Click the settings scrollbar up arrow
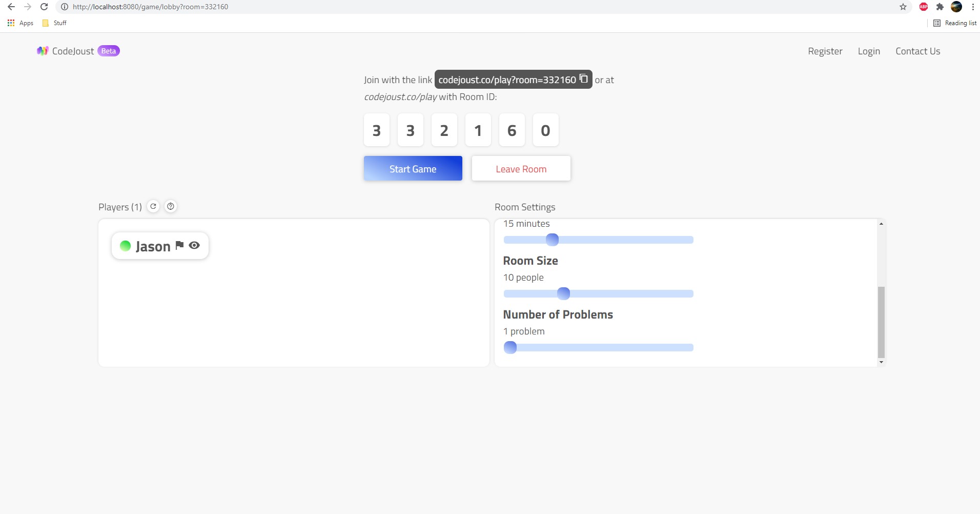This screenshot has width=980, height=514. (881, 224)
